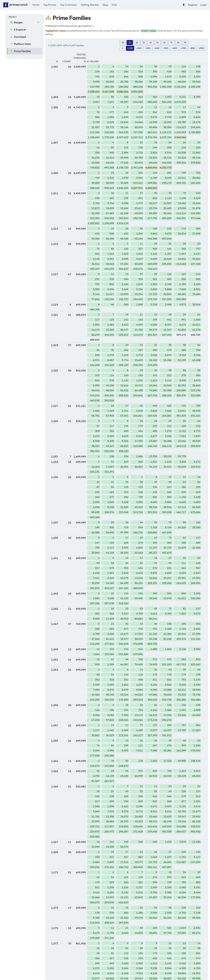Viewport: 210px width, 980px height.
Task: Select the Prime Families sidebar icon
Action: (x=11, y=51)
